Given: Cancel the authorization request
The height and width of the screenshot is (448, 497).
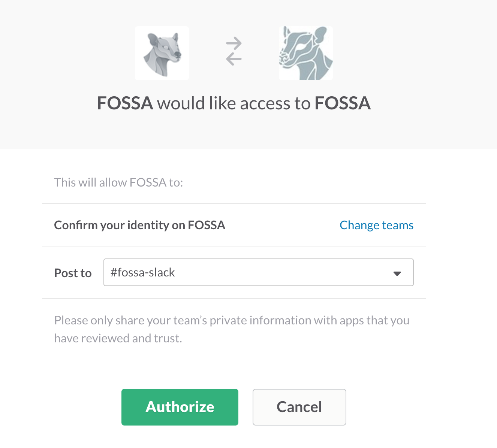Looking at the screenshot, I should [299, 407].
